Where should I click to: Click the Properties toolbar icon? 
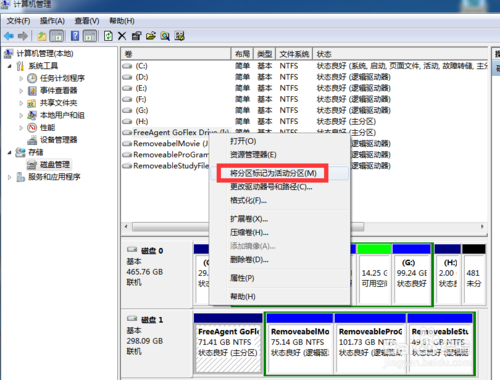coord(136,36)
